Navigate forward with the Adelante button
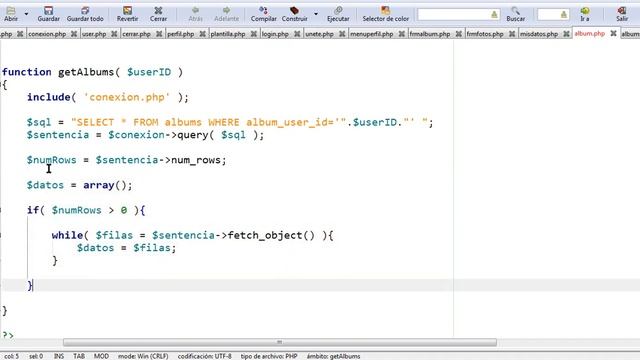 click(226, 14)
